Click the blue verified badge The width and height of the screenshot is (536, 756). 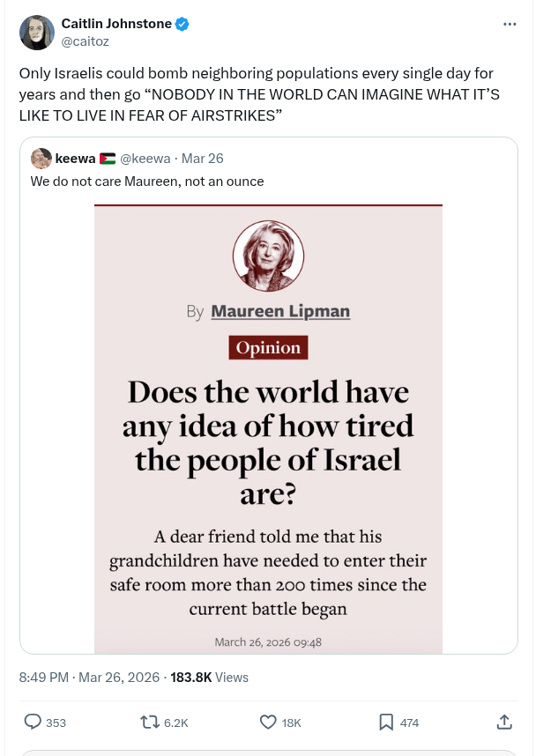click(182, 24)
